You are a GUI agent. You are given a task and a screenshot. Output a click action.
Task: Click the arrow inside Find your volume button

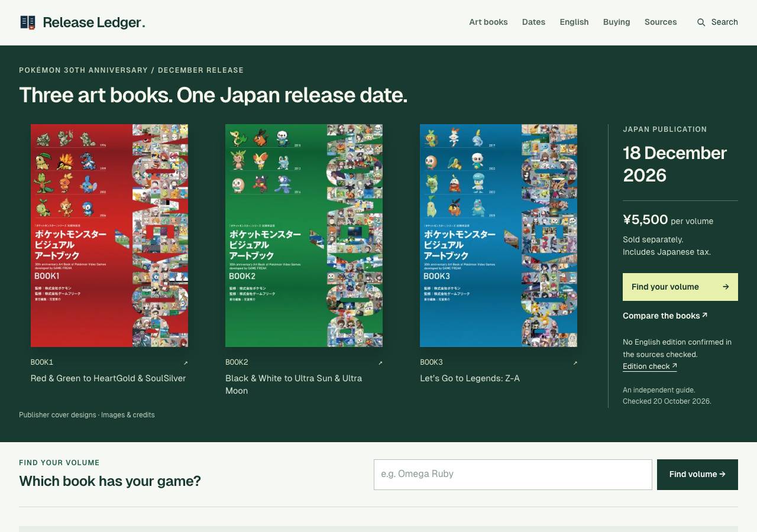[x=726, y=287]
